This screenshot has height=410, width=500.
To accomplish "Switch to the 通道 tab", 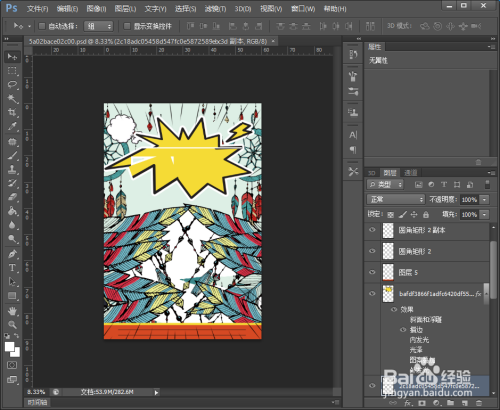I will click(411, 173).
